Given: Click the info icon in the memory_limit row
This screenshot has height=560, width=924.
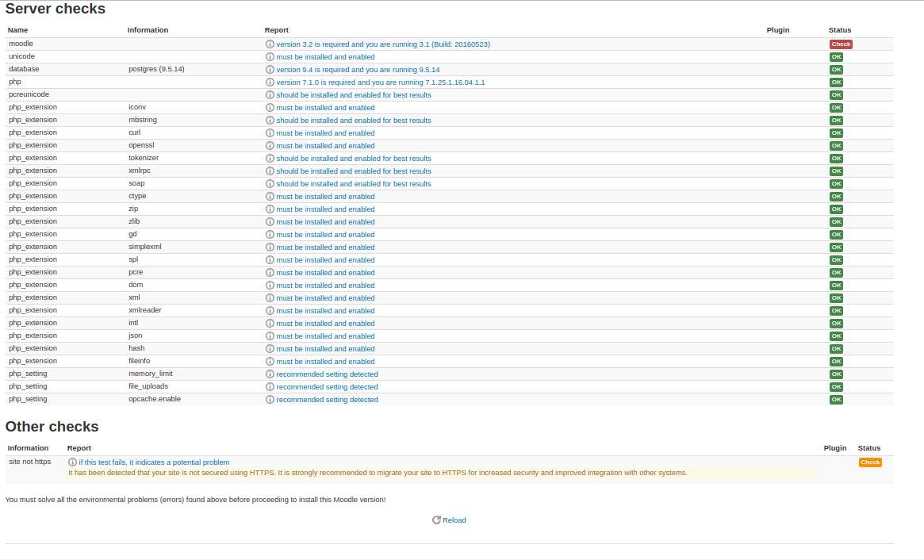Looking at the screenshot, I should coord(270,374).
